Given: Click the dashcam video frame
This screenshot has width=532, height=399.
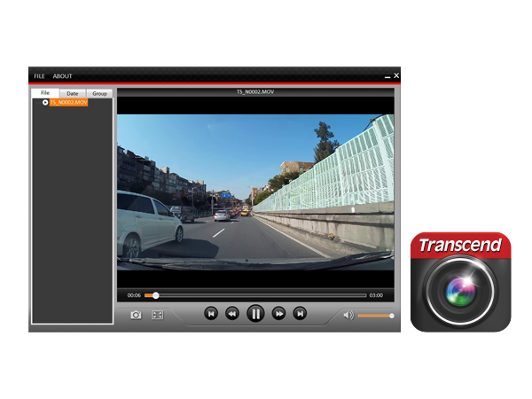Looking at the screenshot, I should 255,192.
